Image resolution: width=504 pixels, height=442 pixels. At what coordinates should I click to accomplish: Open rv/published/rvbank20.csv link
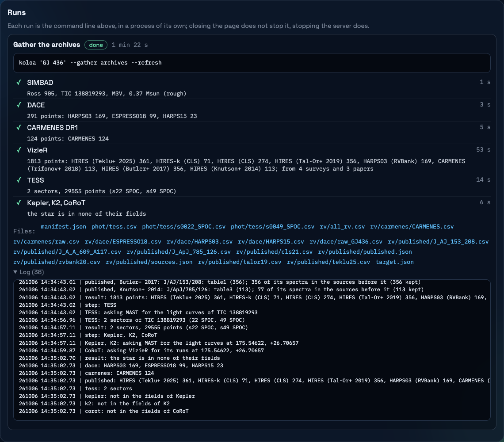[57, 262]
